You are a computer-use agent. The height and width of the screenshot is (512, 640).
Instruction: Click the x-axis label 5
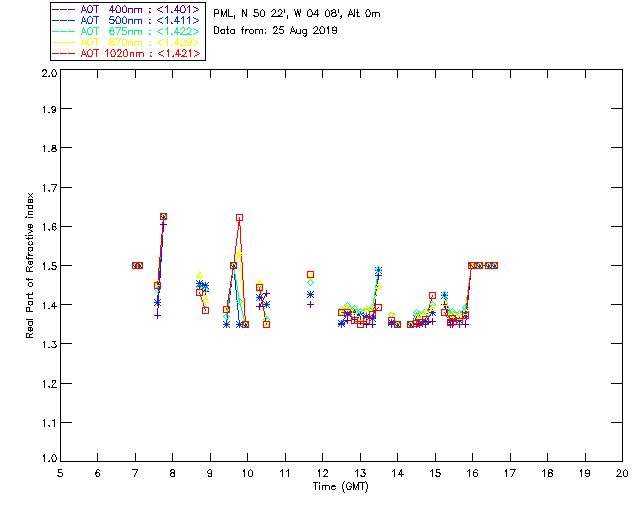coord(60,473)
